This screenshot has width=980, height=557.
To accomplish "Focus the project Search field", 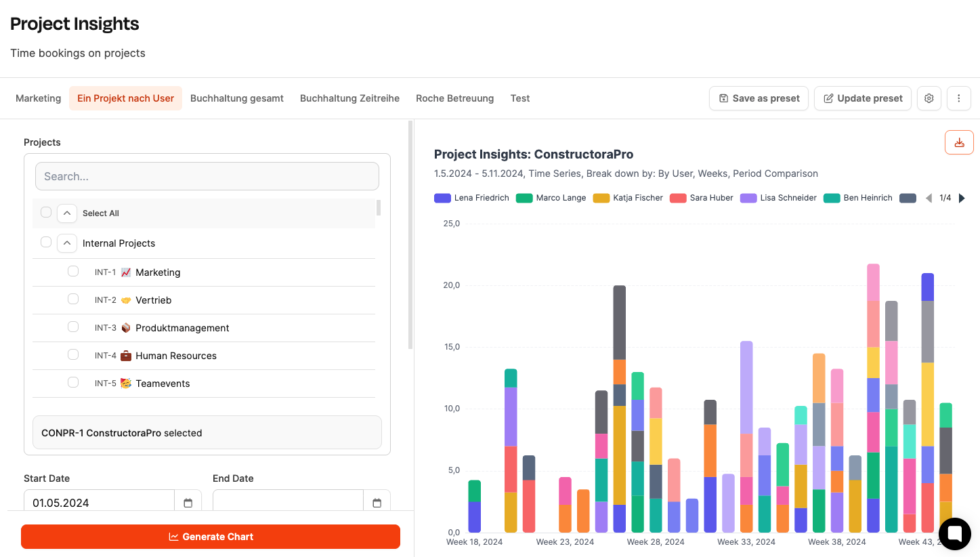I will [207, 176].
